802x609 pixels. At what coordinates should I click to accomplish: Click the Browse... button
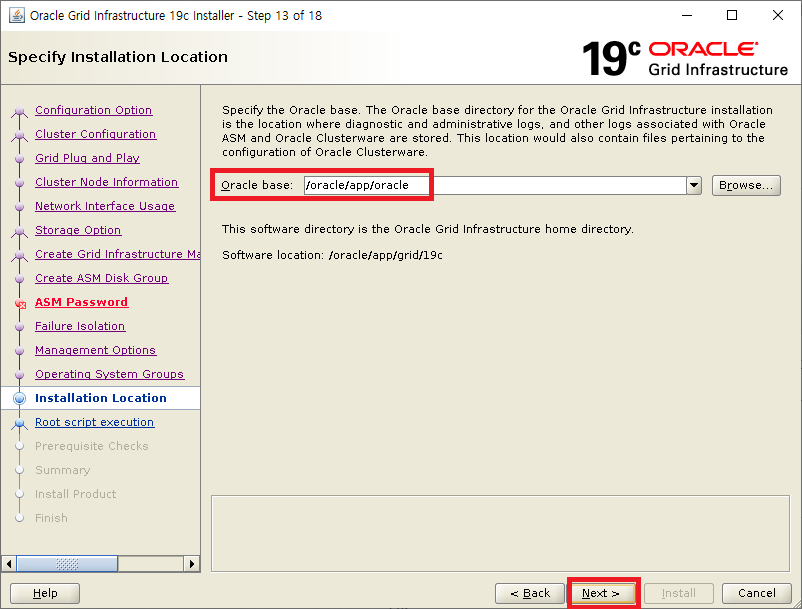(x=746, y=185)
